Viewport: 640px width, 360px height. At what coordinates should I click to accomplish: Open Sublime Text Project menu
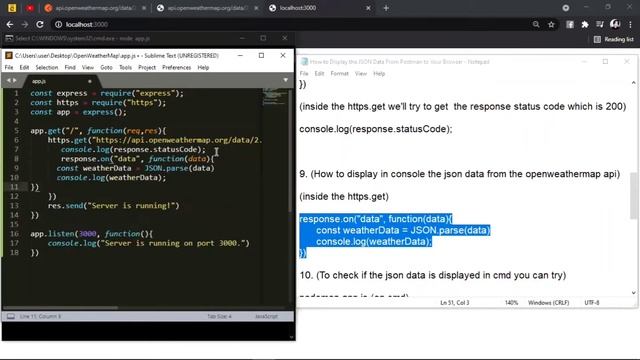147,67
